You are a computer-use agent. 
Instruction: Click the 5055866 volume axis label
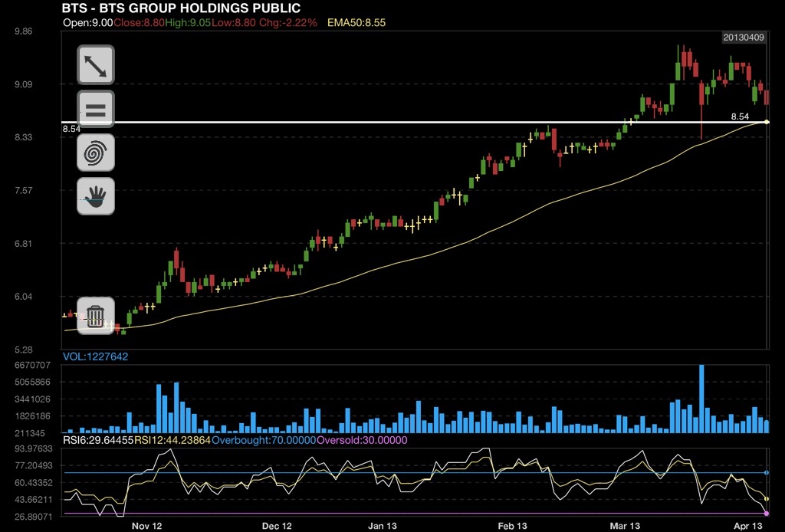(32, 383)
